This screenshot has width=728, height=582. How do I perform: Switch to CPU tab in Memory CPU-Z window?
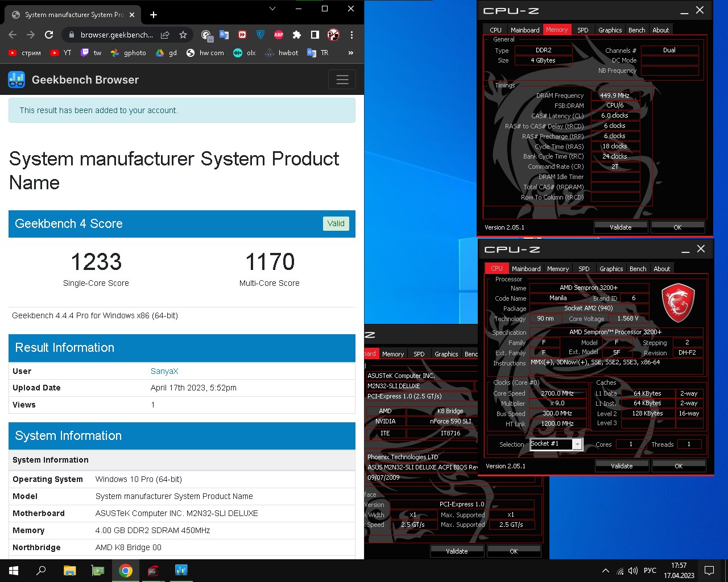[x=495, y=30]
